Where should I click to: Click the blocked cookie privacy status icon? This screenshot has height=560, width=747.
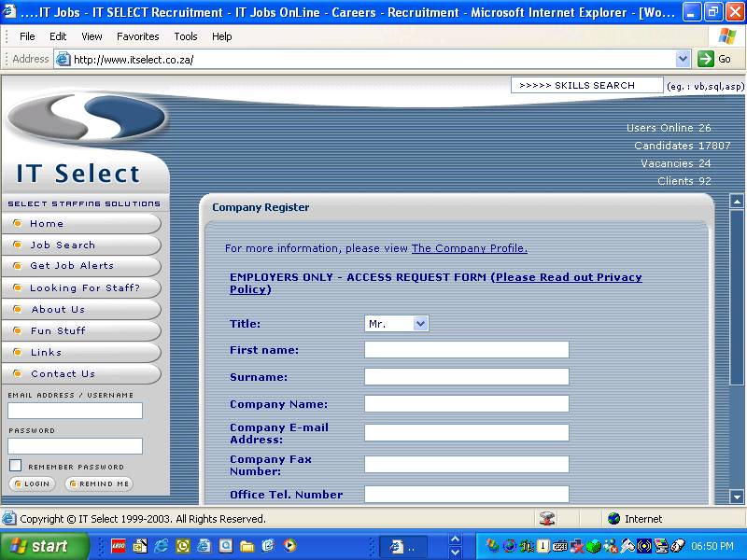click(547, 519)
